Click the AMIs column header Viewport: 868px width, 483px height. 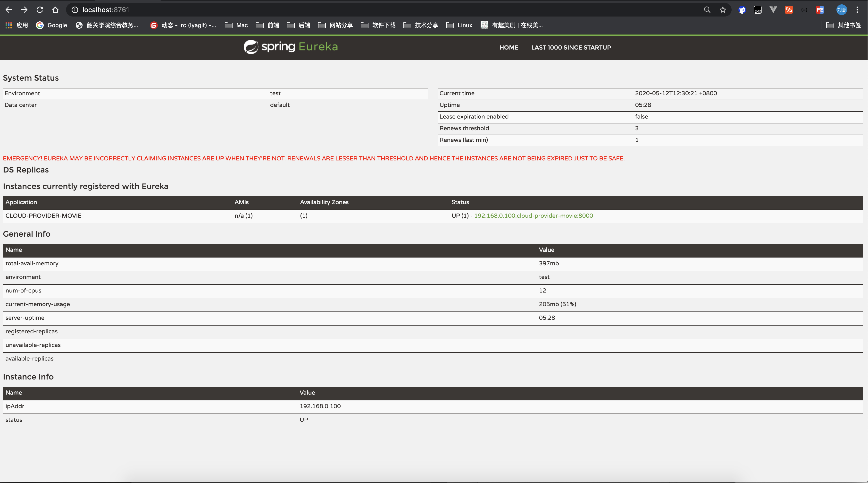242,202
